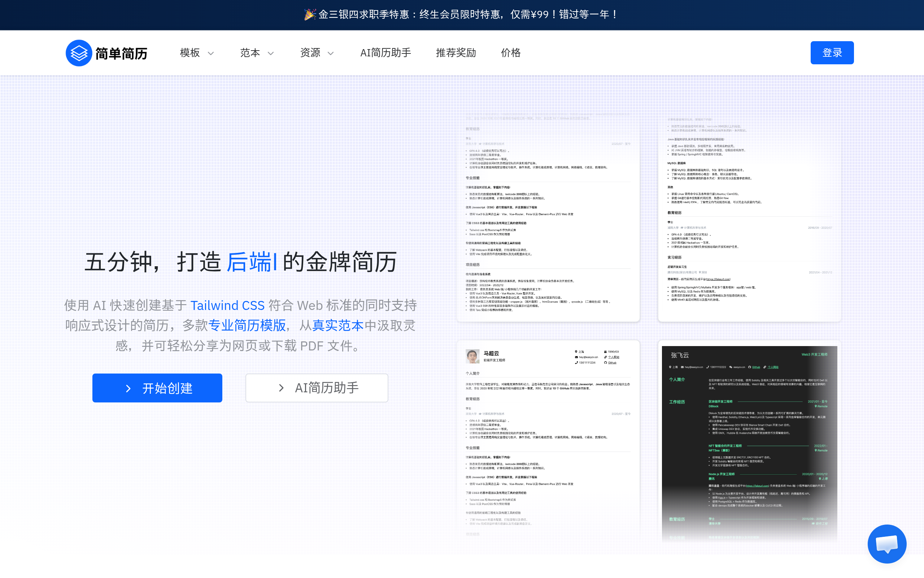This screenshot has width=924, height=578.
Task: Click arrow icon in AI简历助手 button
Action: click(x=282, y=388)
